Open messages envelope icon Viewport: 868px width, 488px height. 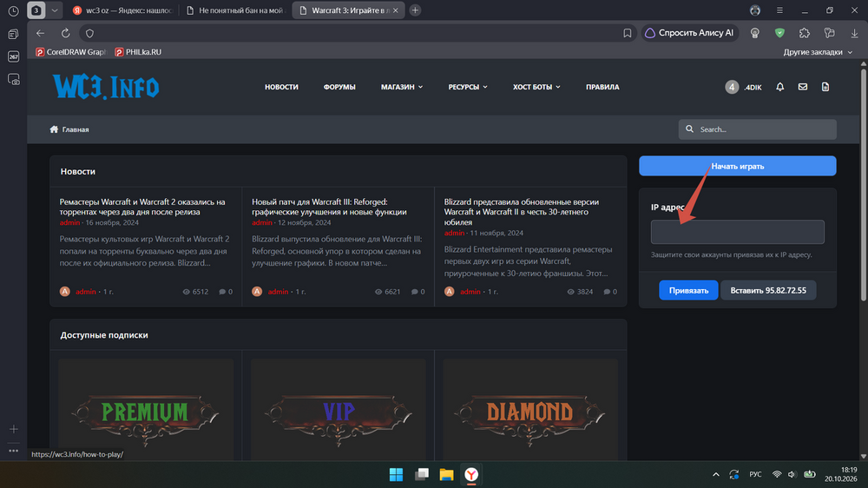click(803, 87)
